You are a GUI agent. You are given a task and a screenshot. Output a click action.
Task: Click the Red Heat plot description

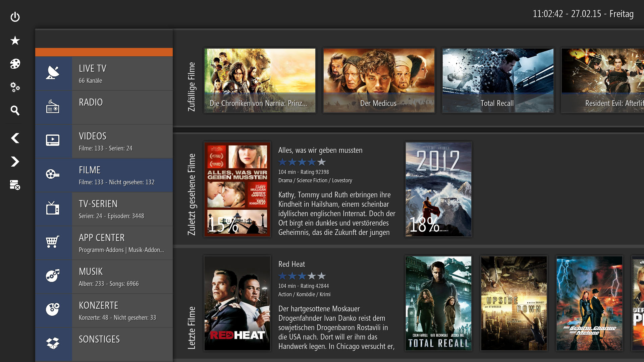point(336,327)
